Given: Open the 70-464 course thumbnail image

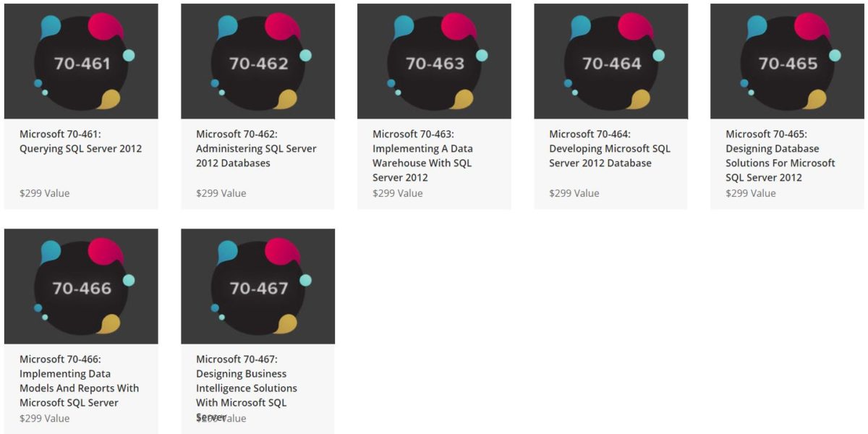Looking at the screenshot, I should pyautogui.click(x=610, y=61).
